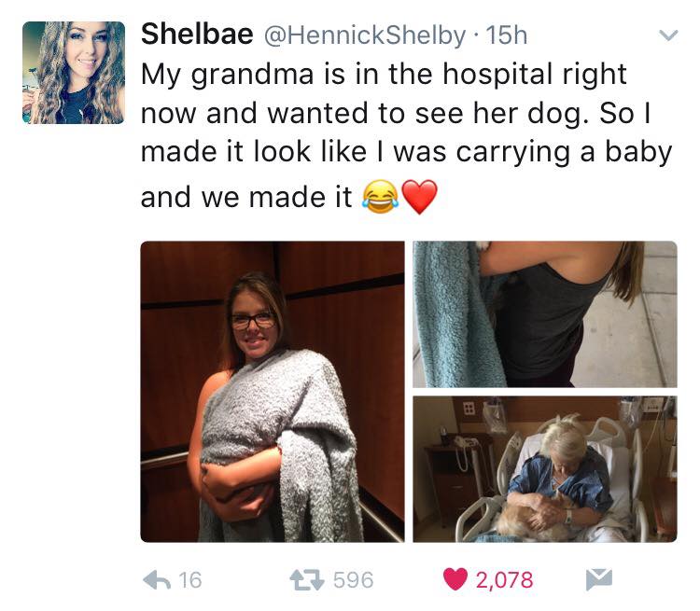The image size is (700, 611).
Task: View the teal blanket and tank top photo
Action: click(x=545, y=314)
